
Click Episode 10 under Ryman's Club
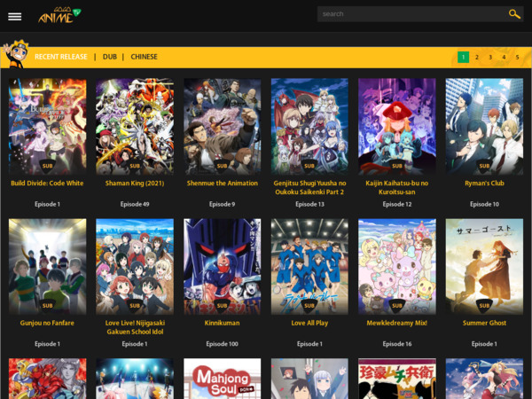[484, 204]
